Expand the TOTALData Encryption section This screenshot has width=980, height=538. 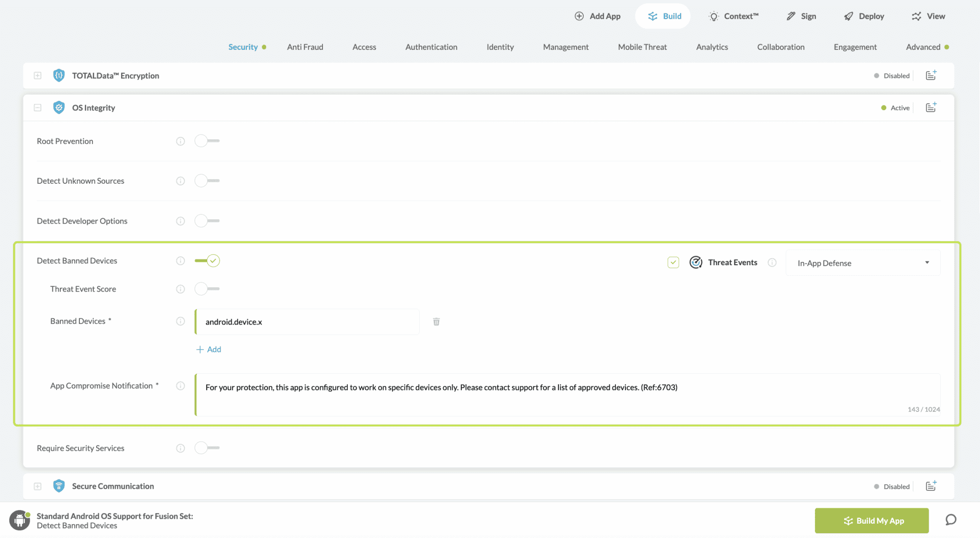click(x=37, y=76)
